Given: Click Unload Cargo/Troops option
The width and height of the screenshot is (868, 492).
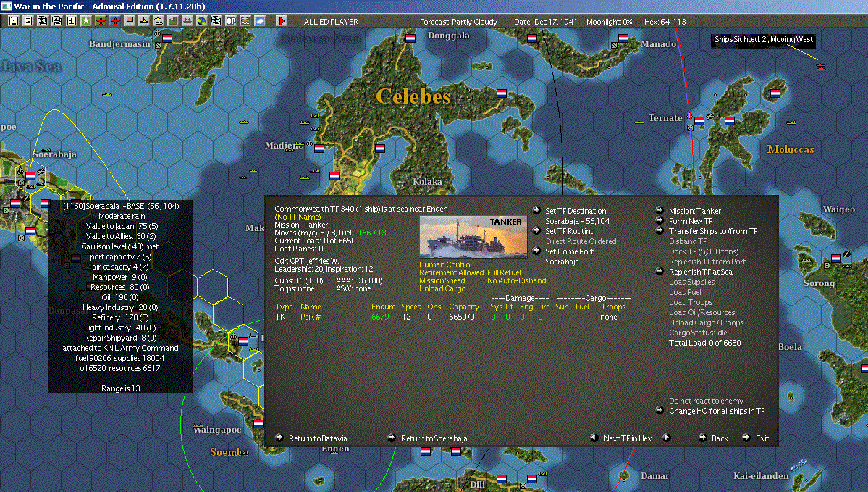Looking at the screenshot, I should coord(706,322).
